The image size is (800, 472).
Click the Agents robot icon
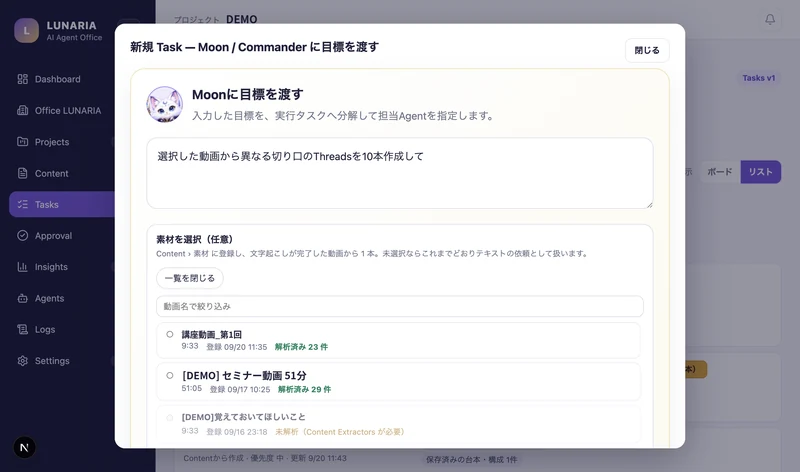(22, 298)
